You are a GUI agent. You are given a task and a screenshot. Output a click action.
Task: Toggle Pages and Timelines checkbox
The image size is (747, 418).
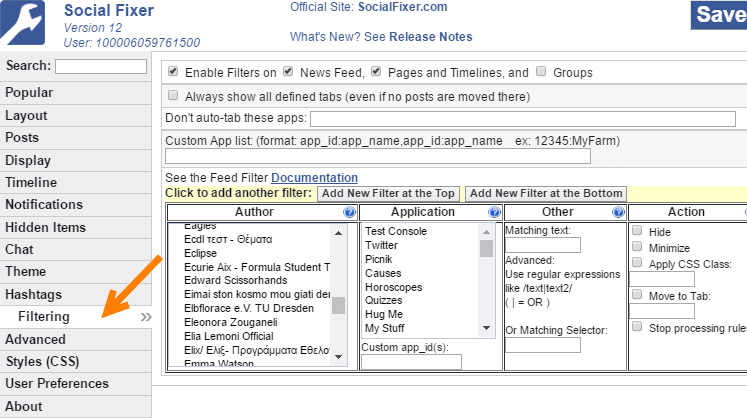[x=376, y=71]
